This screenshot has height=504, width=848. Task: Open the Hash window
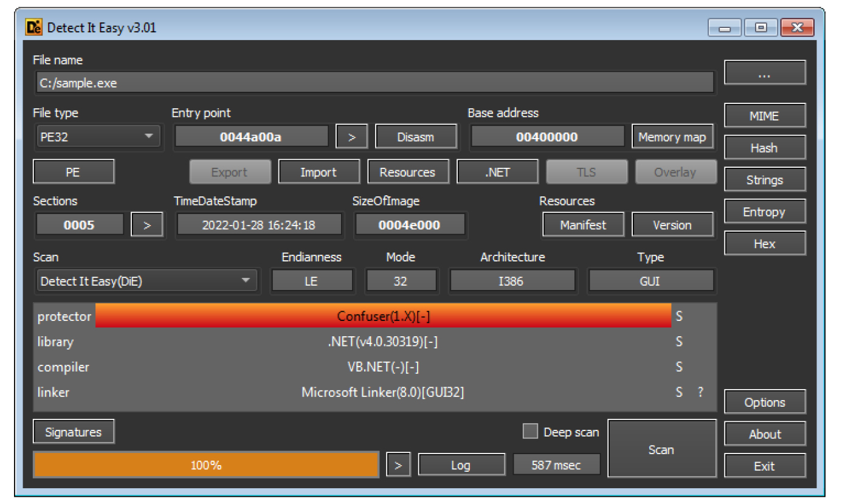click(765, 148)
